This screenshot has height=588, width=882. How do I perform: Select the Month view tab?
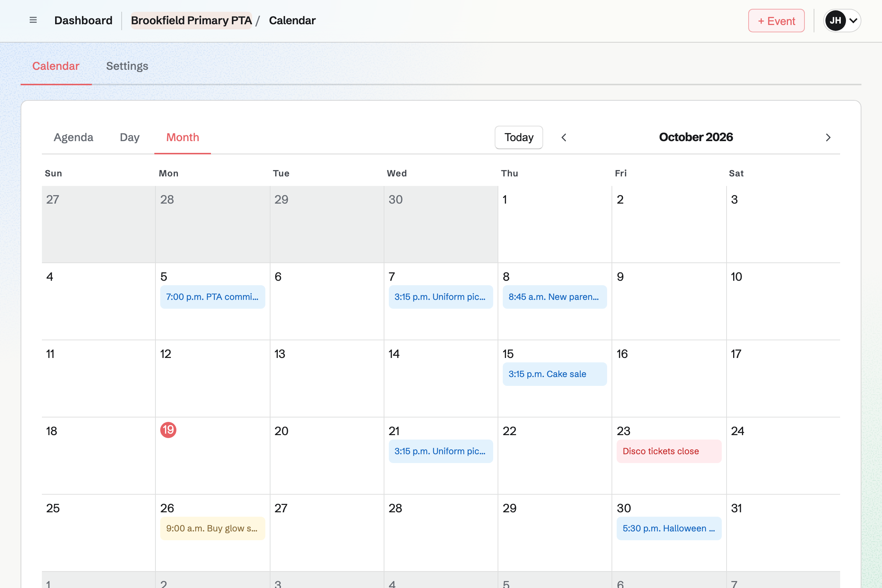point(183,137)
